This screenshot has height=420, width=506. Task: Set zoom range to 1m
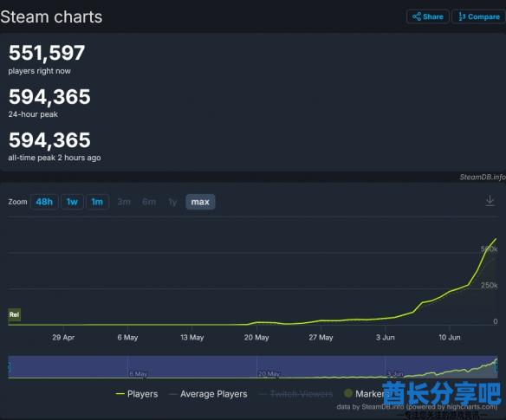pyautogui.click(x=97, y=202)
